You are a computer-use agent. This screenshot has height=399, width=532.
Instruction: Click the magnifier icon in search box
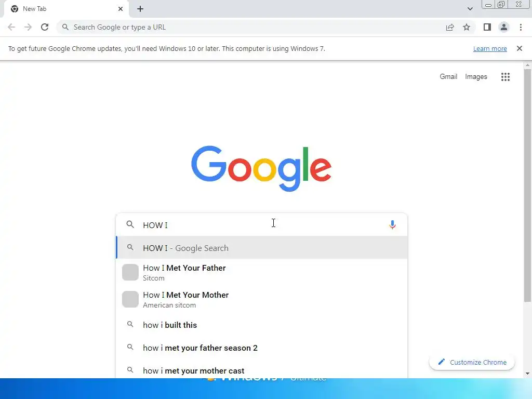130,224
